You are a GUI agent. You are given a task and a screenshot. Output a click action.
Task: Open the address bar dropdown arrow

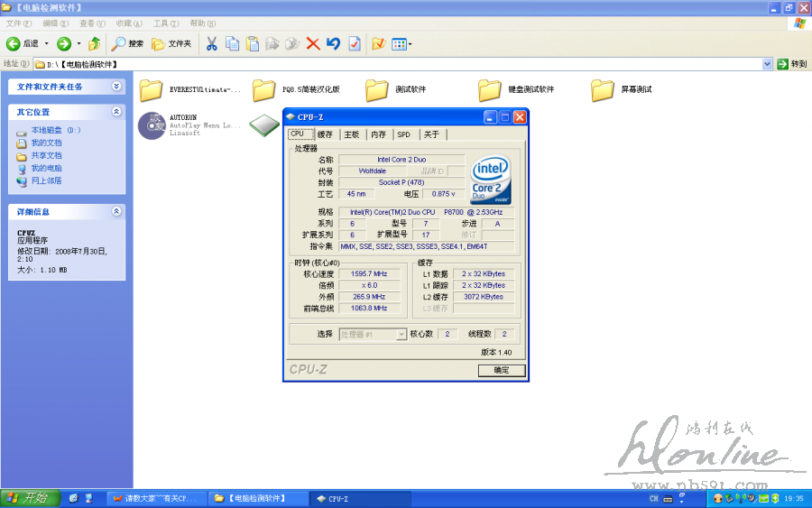tap(768, 64)
